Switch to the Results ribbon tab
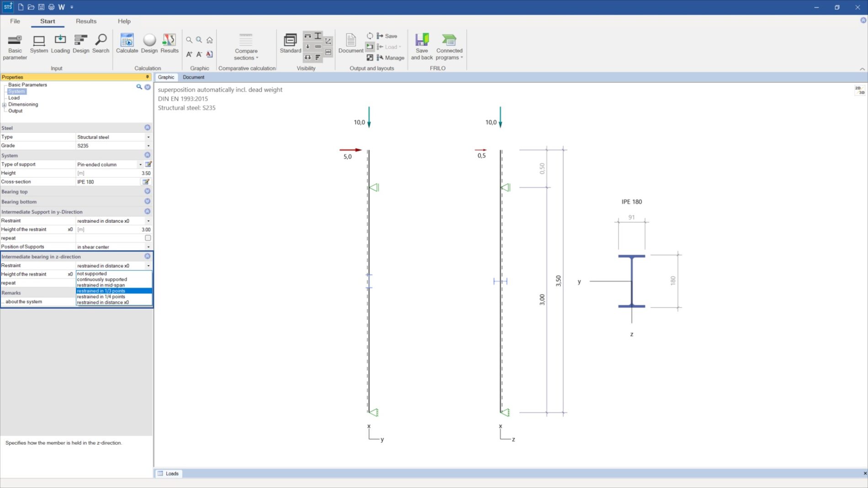 [x=86, y=21]
